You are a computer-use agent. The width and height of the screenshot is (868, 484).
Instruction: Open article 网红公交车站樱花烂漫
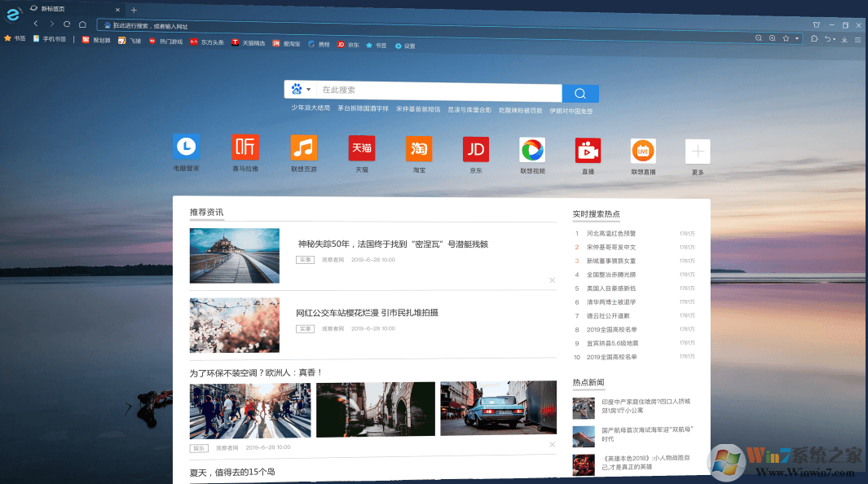click(x=367, y=313)
